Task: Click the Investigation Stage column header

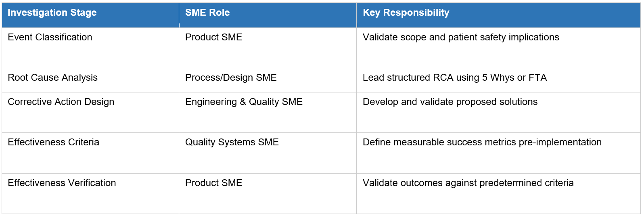Action: 90,15
